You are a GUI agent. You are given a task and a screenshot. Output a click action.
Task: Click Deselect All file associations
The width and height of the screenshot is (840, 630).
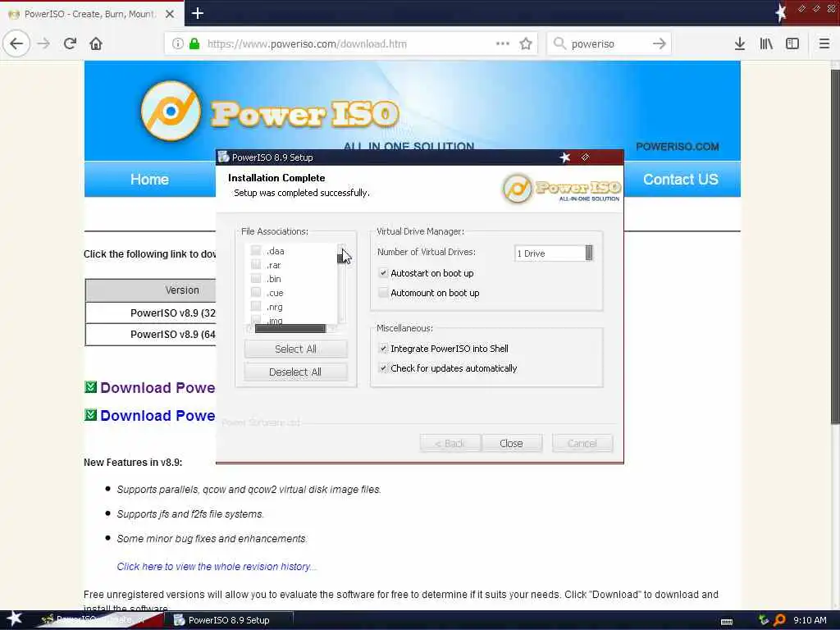(x=295, y=372)
